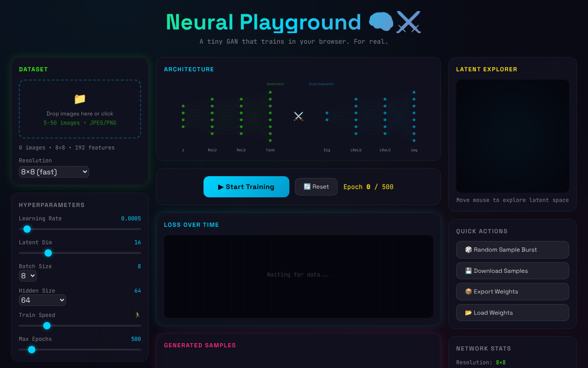Viewport: 588px width, 368px height.
Task: Click the crossed swords icon beside the title
Action: (x=408, y=22)
